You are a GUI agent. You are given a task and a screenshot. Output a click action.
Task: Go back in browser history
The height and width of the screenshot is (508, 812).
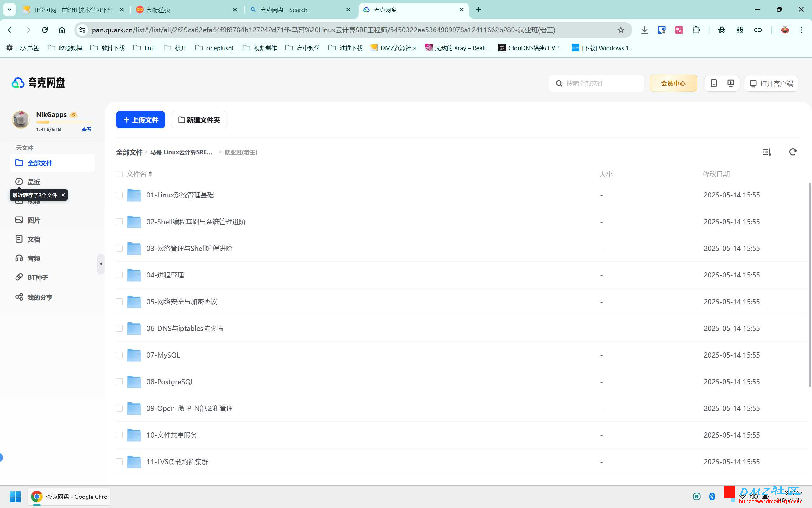point(10,30)
